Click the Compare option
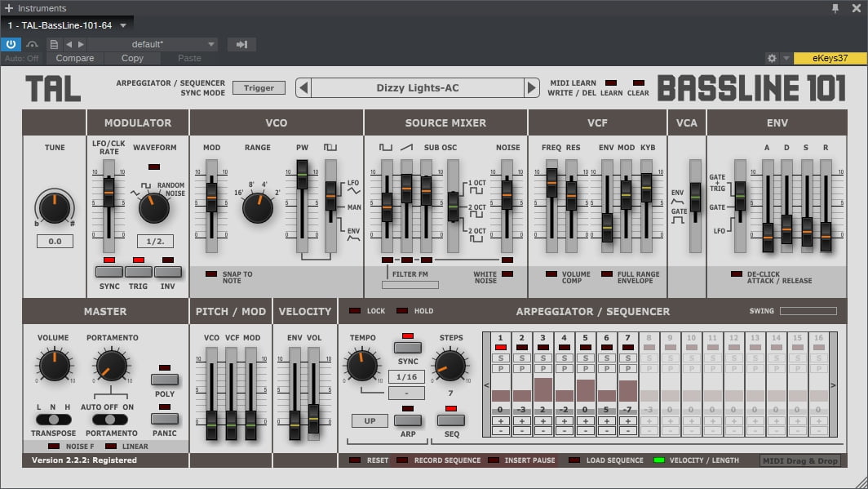The width and height of the screenshot is (868, 489). click(75, 58)
